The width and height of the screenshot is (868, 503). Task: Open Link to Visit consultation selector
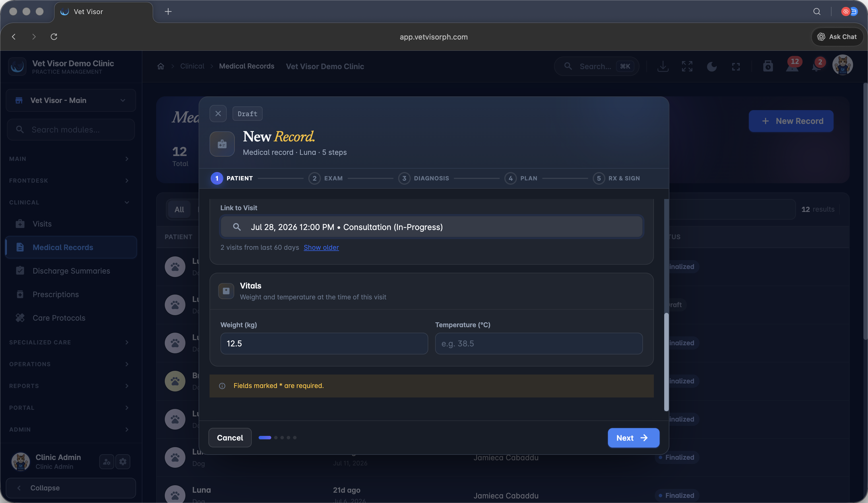tap(432, 227)
